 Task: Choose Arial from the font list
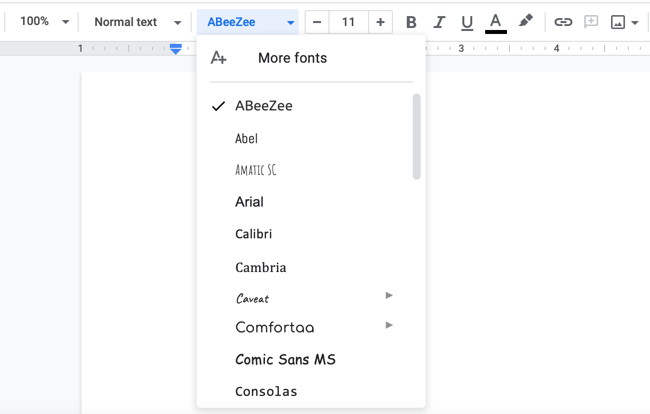pyautogui.click(x=249, y=202)
